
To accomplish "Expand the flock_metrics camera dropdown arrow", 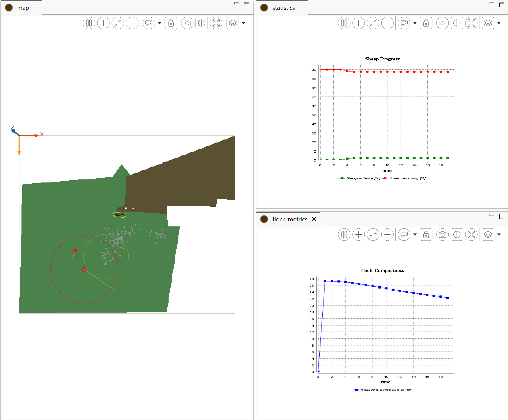I will point(415,235).
